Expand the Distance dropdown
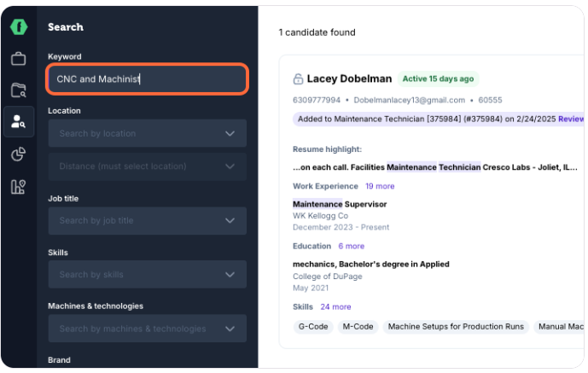 (x=148, y=166)
